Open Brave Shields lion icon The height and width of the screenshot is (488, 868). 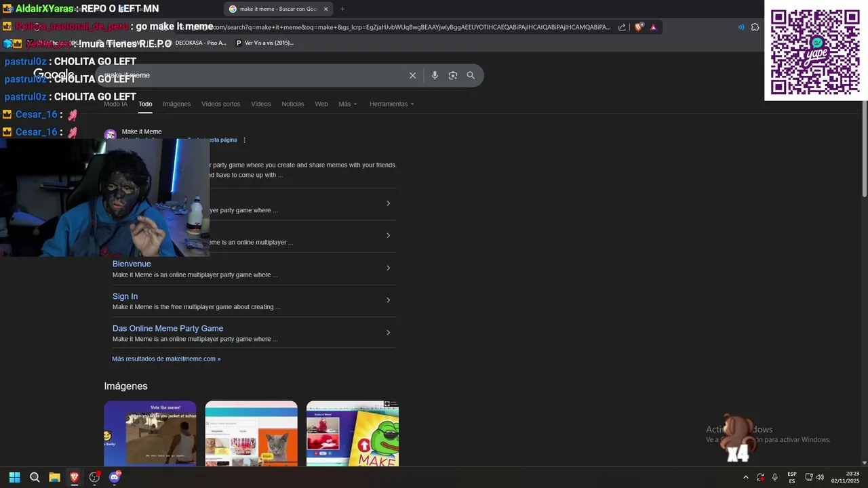[639, 27]
